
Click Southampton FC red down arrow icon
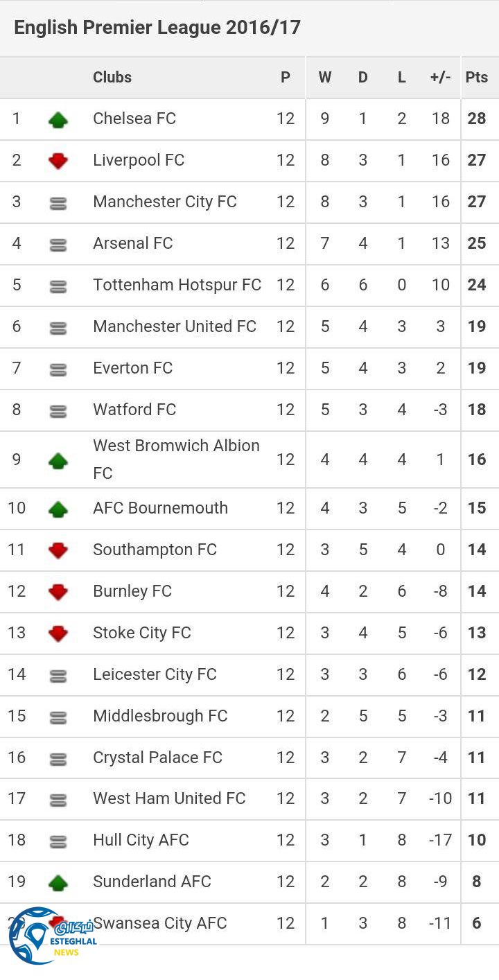58,550
